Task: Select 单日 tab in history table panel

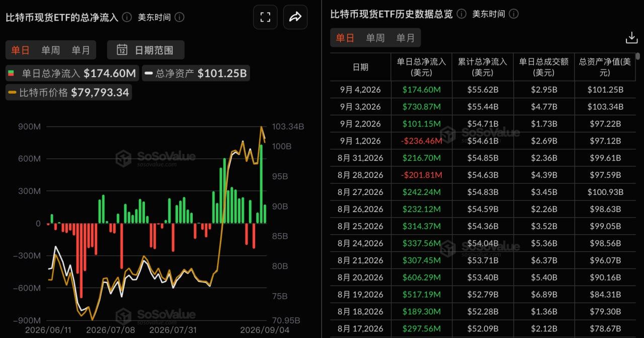Action: [x=345, y=38]
